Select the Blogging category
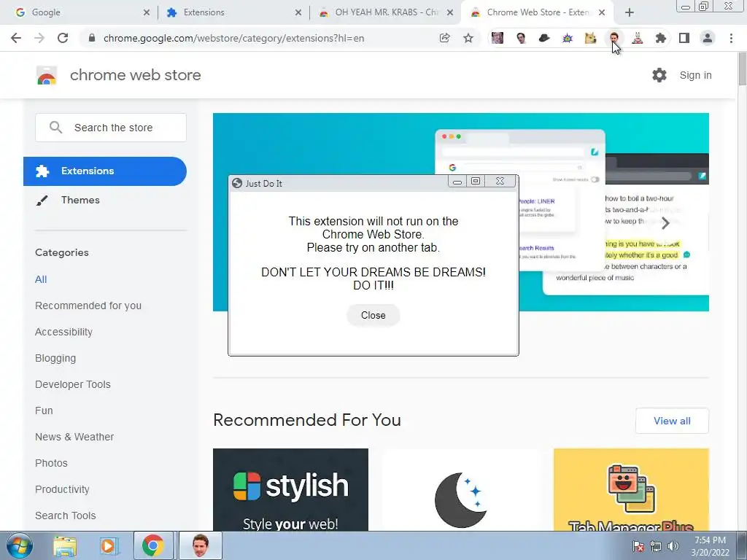Image resolution: width=747 pixels, height=560 pixels. (x=55, y=358)
